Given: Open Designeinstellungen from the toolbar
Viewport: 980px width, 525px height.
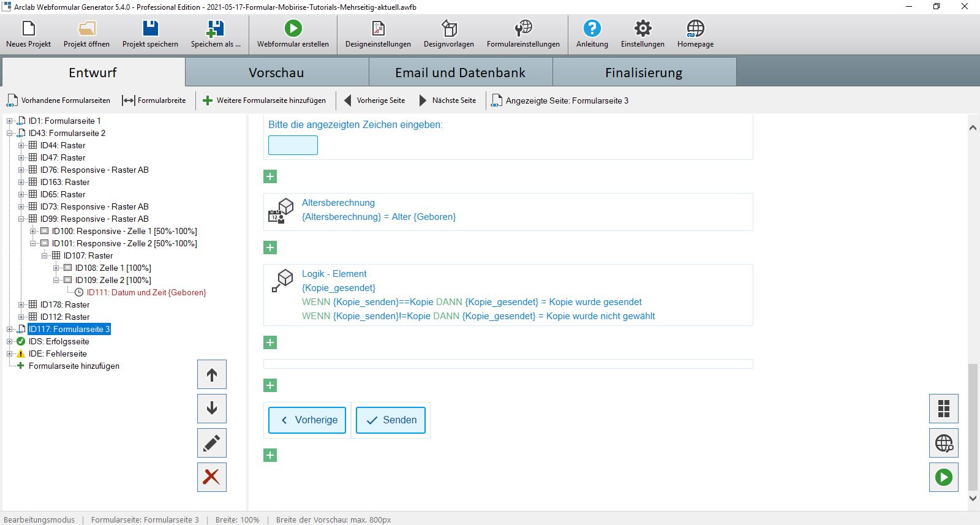Looking at the screenshot, I should pyautogui.click(x=378, y=28).
